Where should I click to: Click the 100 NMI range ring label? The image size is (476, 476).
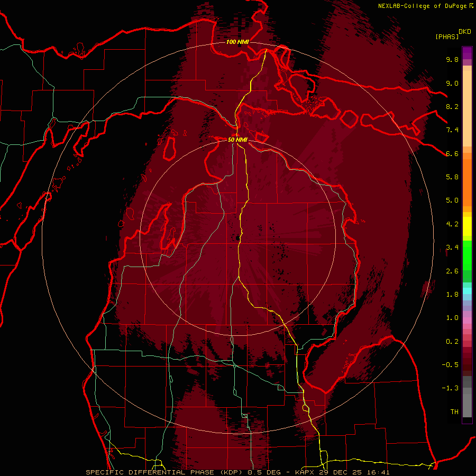(x=237, y=42)
